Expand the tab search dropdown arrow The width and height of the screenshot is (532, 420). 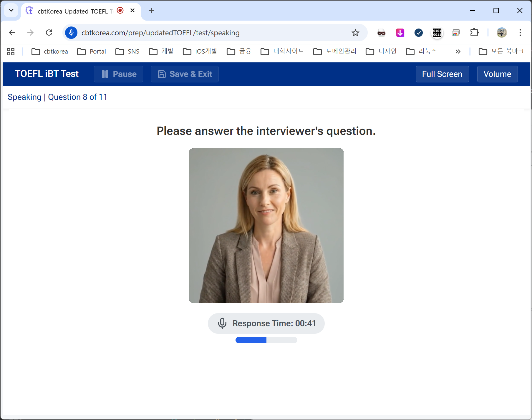[x=11, y=11]
